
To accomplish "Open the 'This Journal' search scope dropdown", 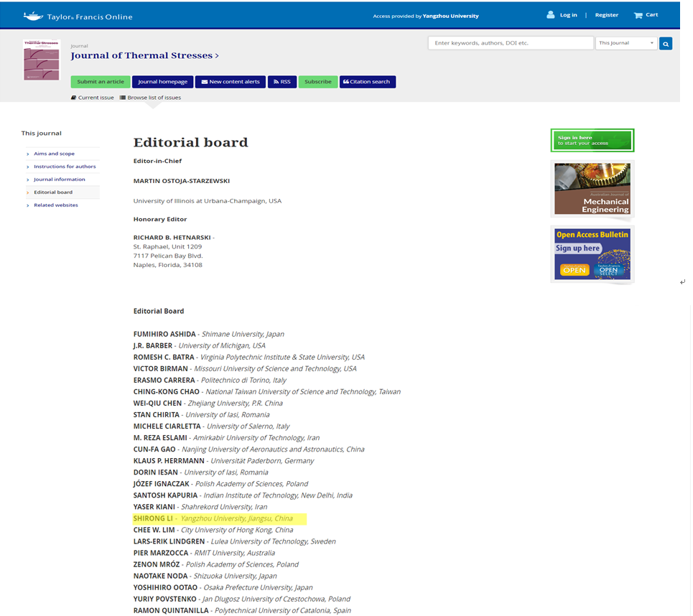I will click(626, 43).
